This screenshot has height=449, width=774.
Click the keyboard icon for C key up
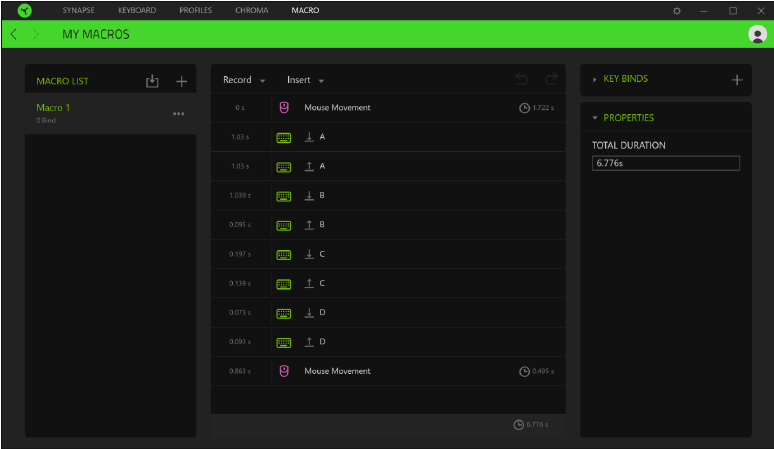pyautogui.click(x=283, y=284)
